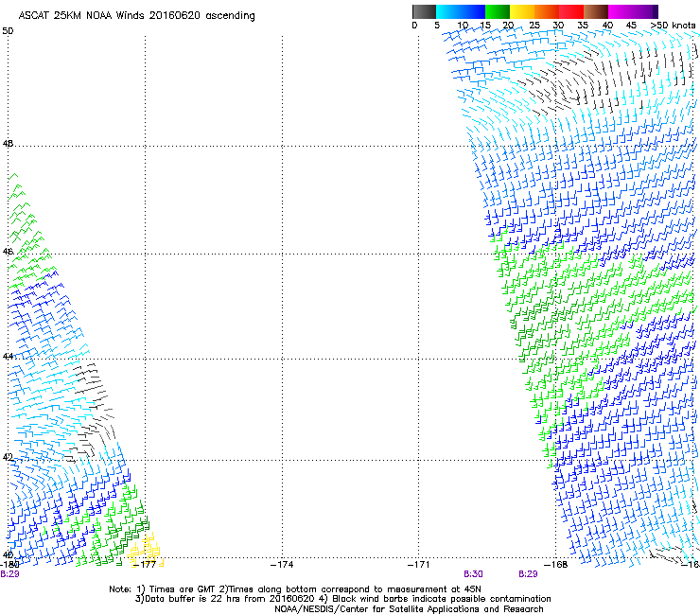Screen dimensions: 700x615
Task: Select the yellow 20-25 knots legend color
Action: click(x=522, y=11)
